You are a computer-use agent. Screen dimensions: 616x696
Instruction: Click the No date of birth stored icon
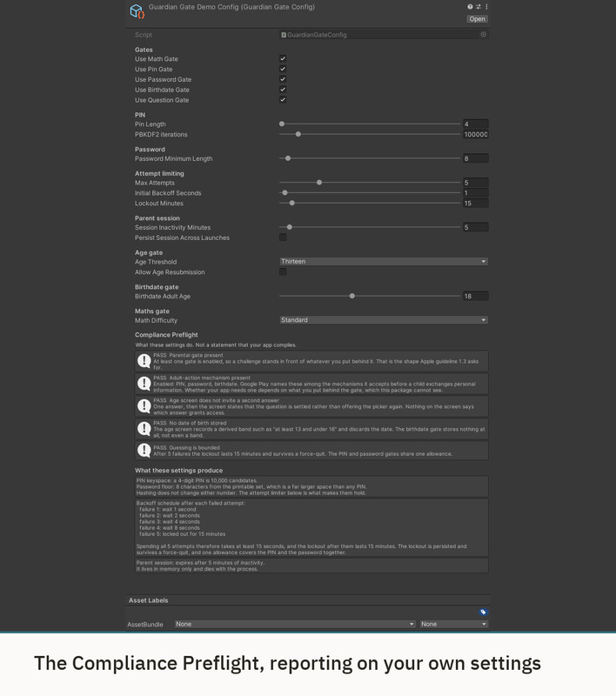coord(144,429)
